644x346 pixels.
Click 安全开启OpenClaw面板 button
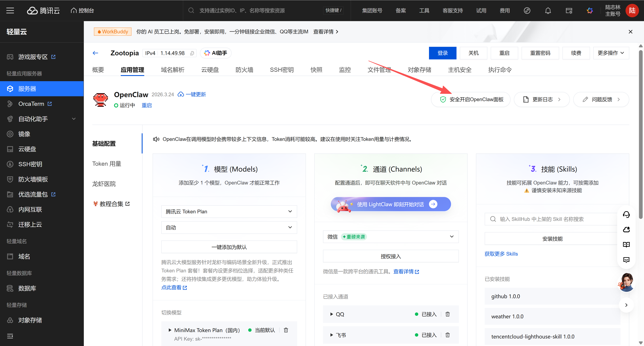click(471, 99)
